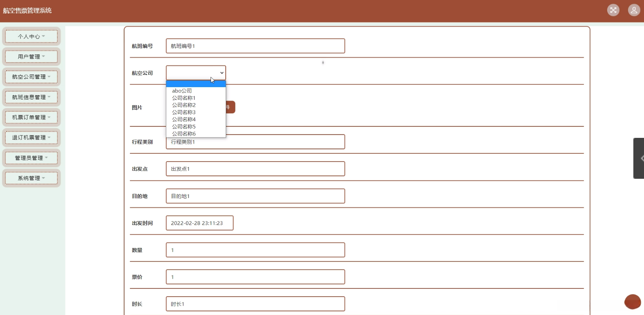Image resolution: width=644 pixels, height=315 pixels.
Task: Select 公司名称4 option
Action: pos(196,119)
